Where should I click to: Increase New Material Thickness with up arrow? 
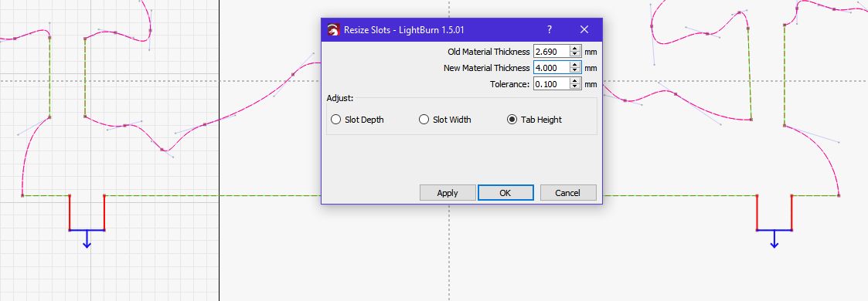[x=575, y=65]
